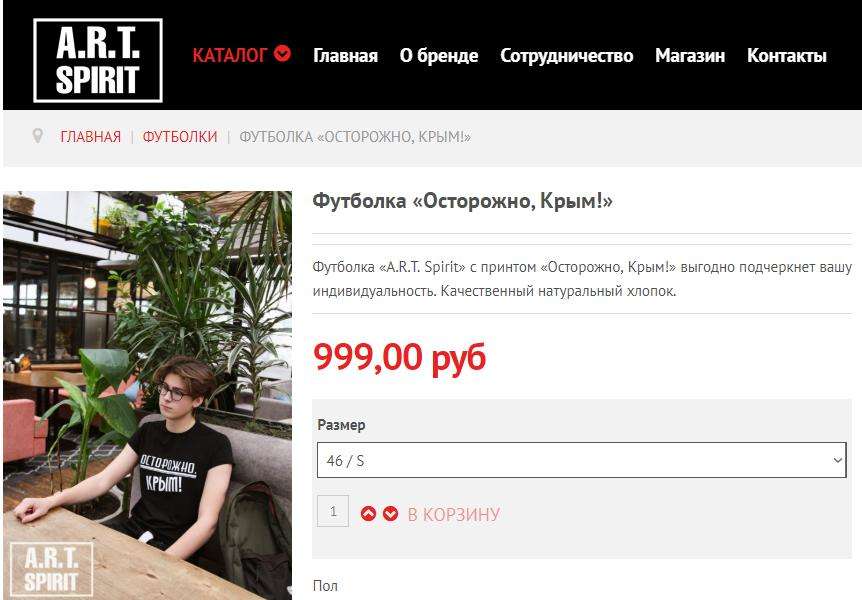
Task: Click the В корзину add-to-cart button
Action: (454, 514)
